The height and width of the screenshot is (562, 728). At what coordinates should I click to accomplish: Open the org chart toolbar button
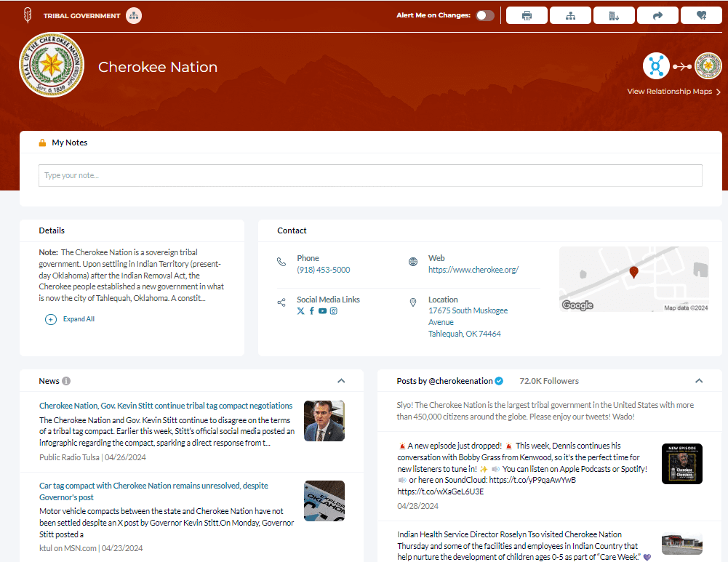570,15
